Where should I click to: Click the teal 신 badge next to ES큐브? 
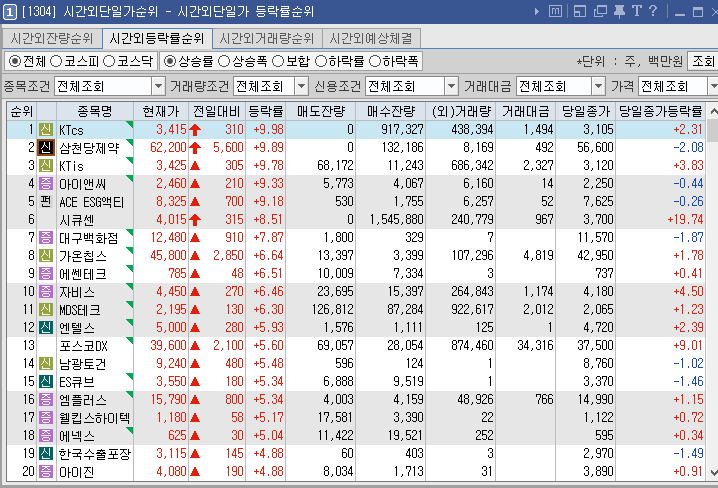(45, 382)
